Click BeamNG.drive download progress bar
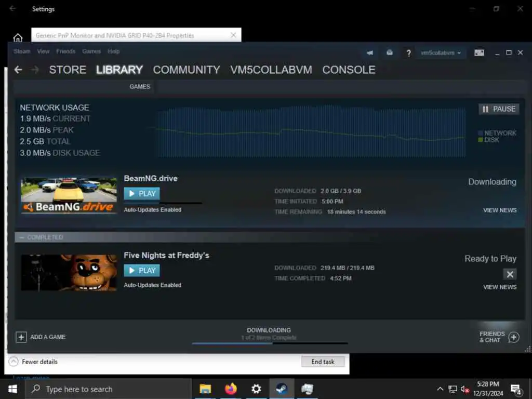The height and width of the screenshot is (399, 532). 163,203
